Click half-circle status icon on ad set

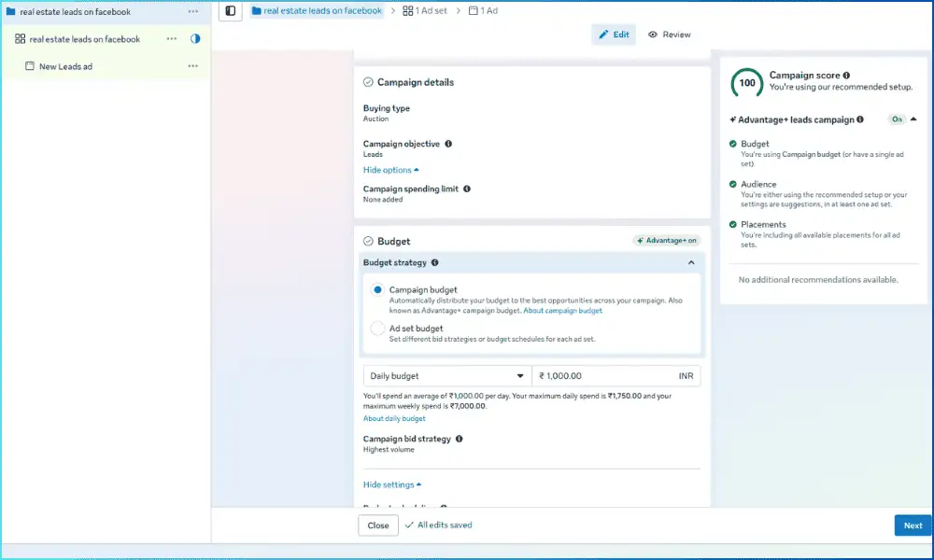(195, 38)
